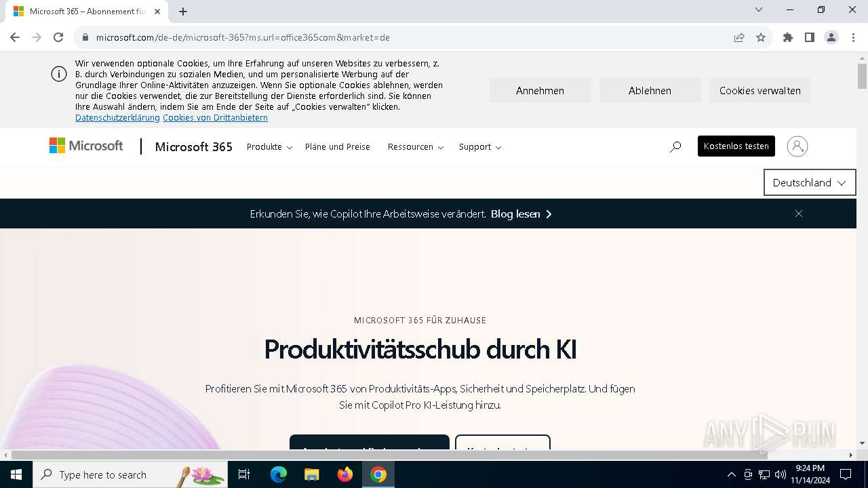Screen dimensions: 868x488
Task: Launch Firefox from the taskbar
Action: pyautogui.click(x=345, y=474)
